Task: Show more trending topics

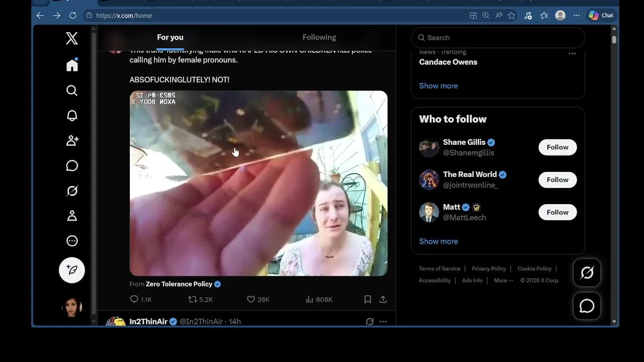Action: [x=438, y=85]
